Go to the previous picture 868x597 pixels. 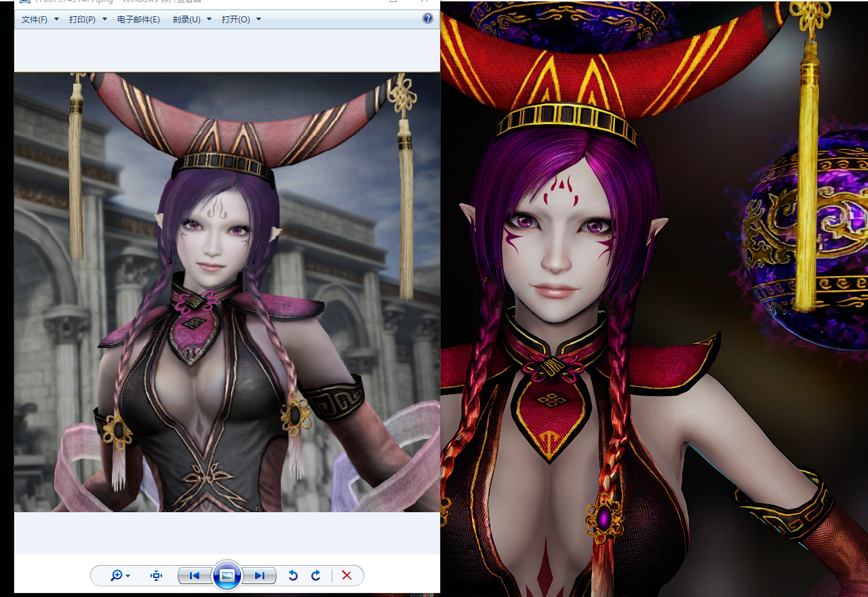point(194,575)
